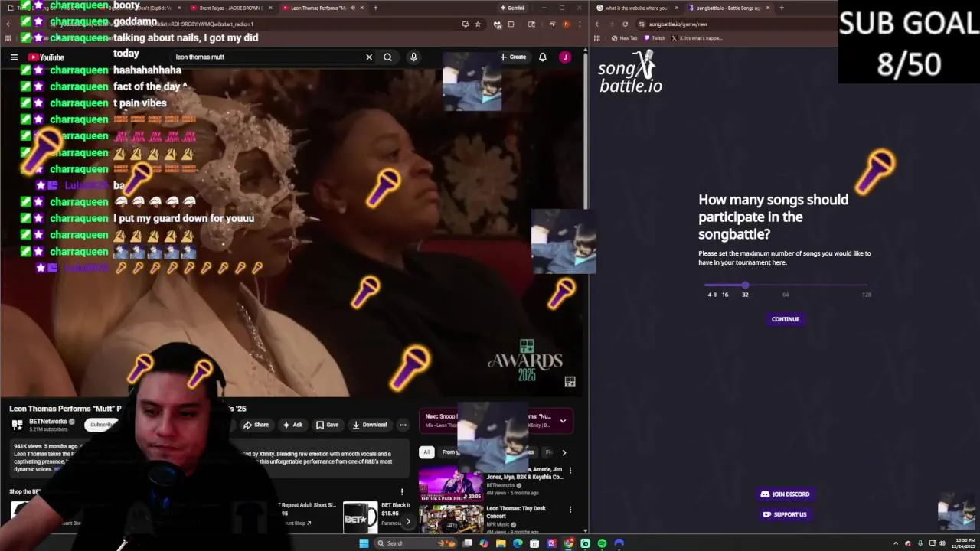980x551 pixels.
Task: Open the New Tab bookmark
Action: tap(625, 38)
